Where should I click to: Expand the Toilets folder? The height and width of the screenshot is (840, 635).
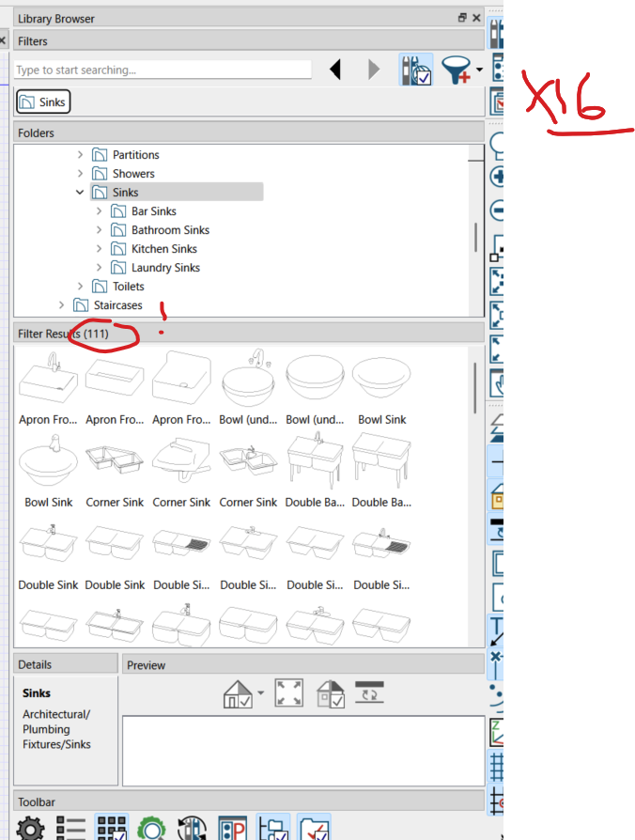click(x=80, y=286)
